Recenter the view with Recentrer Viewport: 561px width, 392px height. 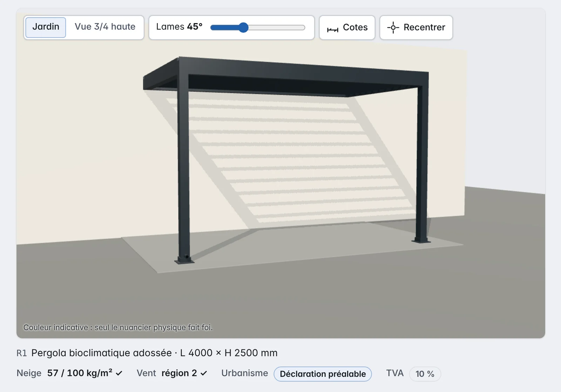coord(416,27)
